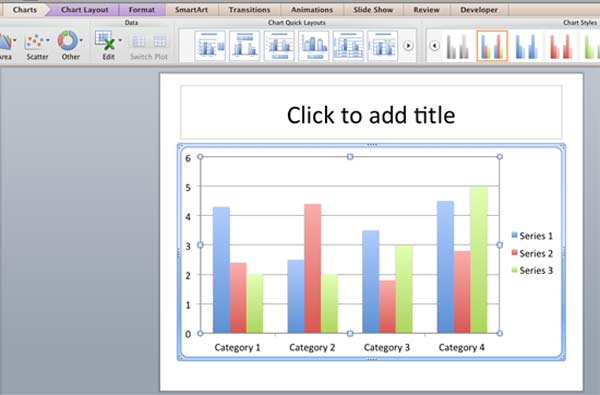
Task: Choose the Scatter chart type icon
Action: tap(34, 41)
